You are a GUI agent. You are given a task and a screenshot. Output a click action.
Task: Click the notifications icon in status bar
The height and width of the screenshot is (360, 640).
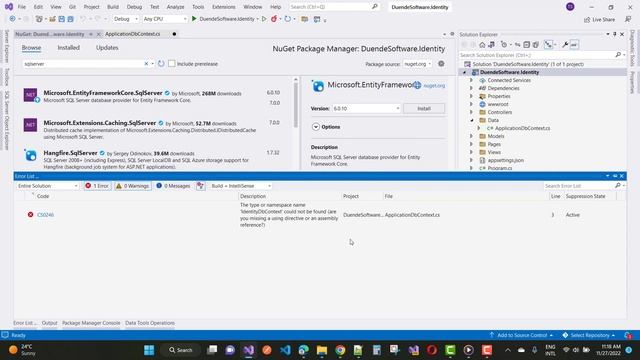click(628, 335)
